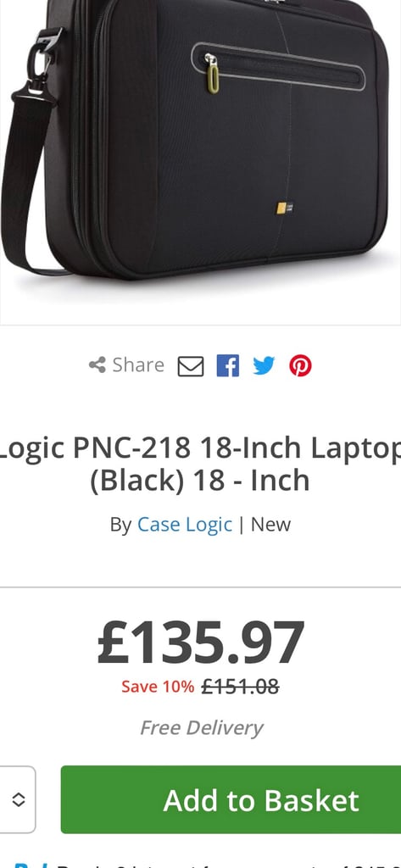Tweet product using Twitter bird icon

(264, 366)
